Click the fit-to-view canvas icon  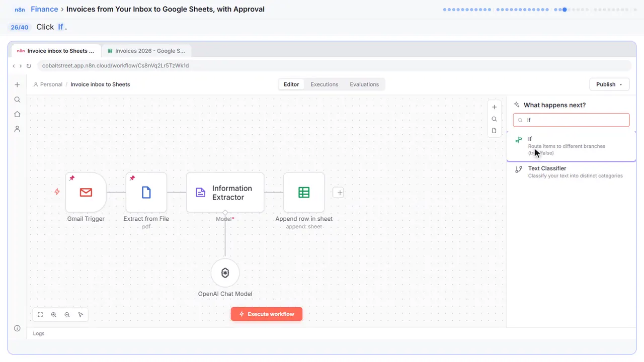40,315
